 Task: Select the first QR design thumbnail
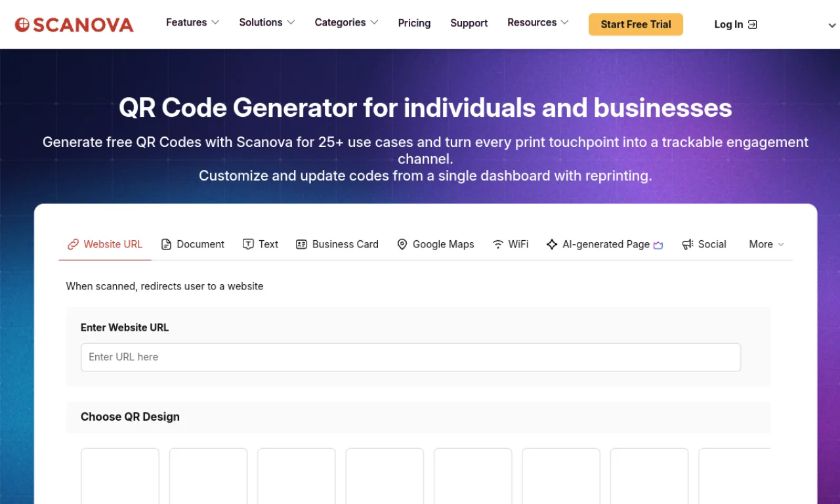(120, 476)
